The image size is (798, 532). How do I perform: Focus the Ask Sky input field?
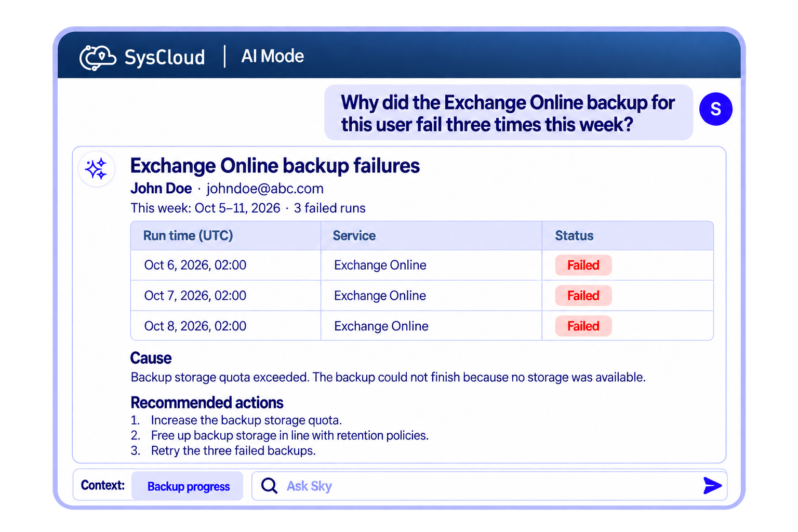(489, 486)
